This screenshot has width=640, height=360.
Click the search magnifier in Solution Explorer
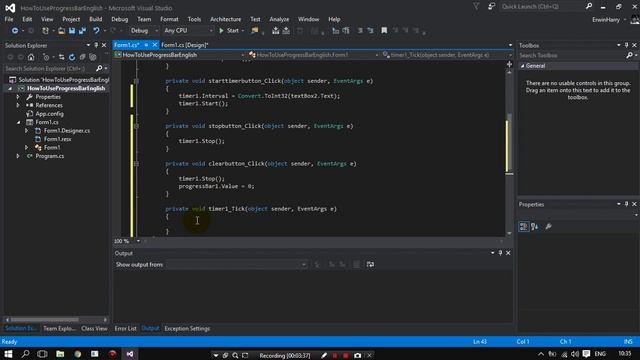[x=99, y=69]
